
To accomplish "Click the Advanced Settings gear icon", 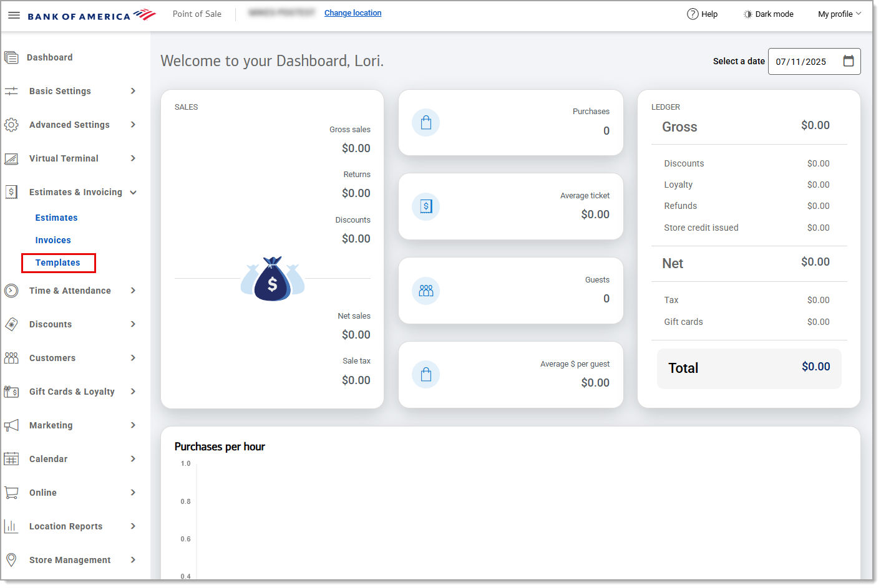I will (11, 125).
